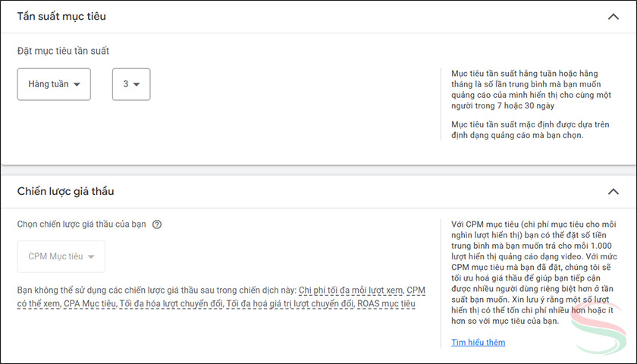Click the Chọn chiến lược giá thầu của bạn label

tap(82, 224)
